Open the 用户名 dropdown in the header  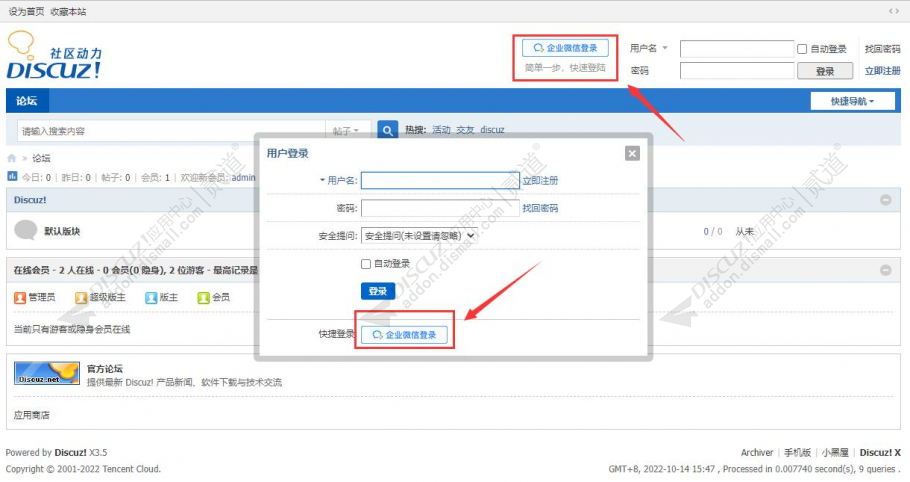tap(665, 48)
